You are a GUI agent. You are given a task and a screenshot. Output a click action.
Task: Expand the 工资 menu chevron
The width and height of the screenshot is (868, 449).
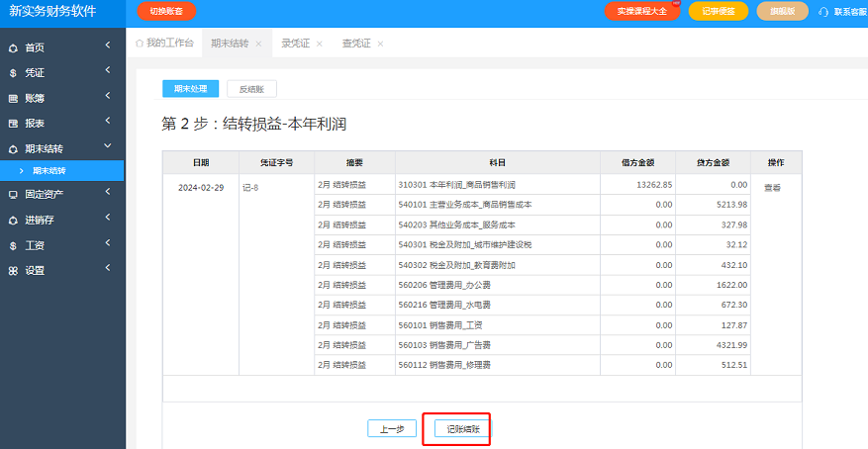(108, 242)
